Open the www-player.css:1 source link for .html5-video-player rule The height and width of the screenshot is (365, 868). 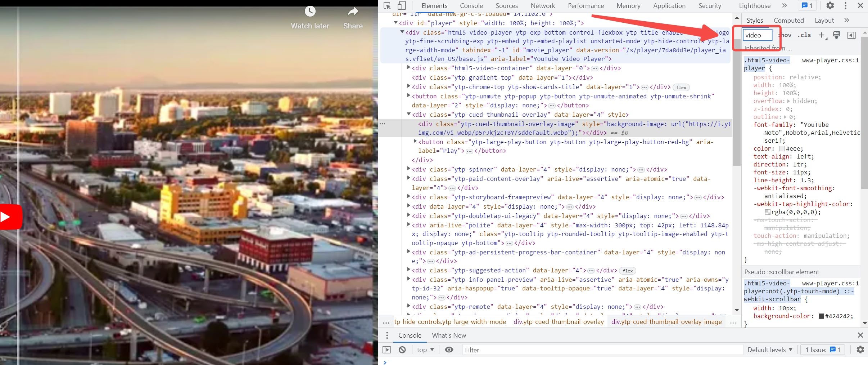click(x=830, y=61)
